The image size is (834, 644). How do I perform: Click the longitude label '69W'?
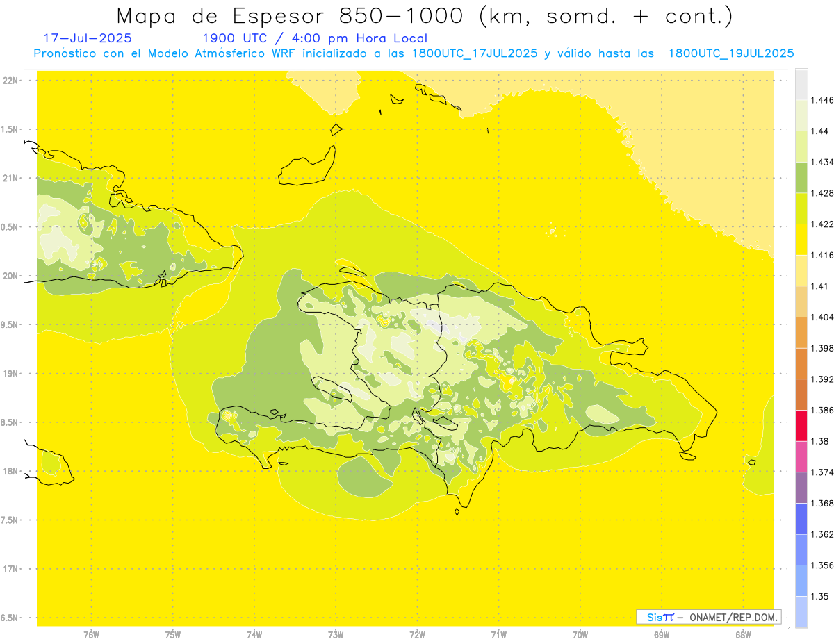[662, 635]
